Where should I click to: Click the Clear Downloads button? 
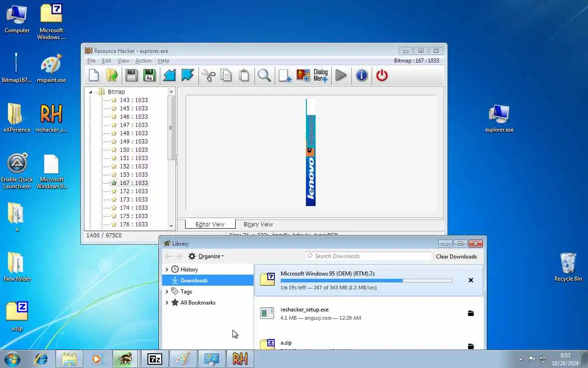(456, 257)
